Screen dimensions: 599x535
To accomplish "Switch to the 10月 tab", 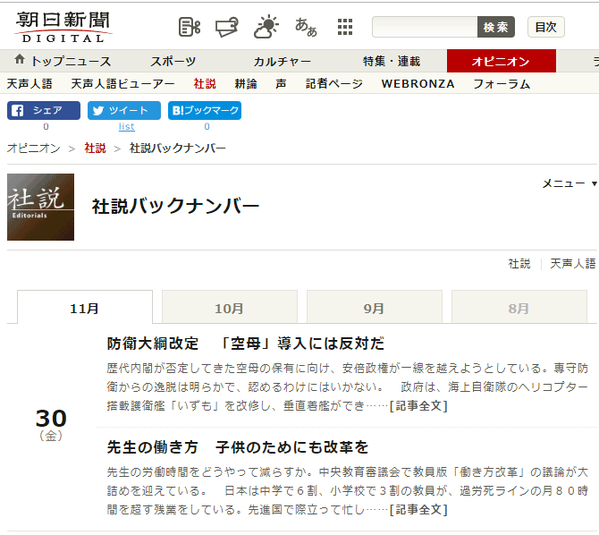I will point(230,308).
